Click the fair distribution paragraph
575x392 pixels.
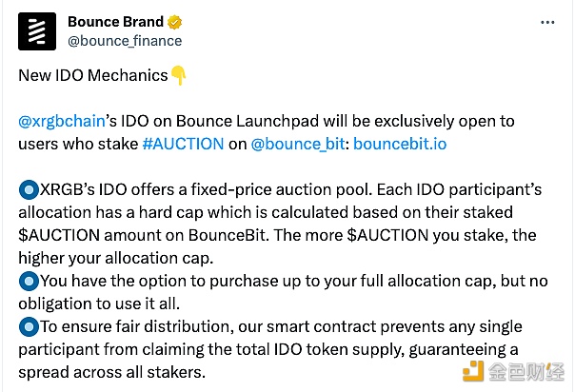tap(270, 349)
